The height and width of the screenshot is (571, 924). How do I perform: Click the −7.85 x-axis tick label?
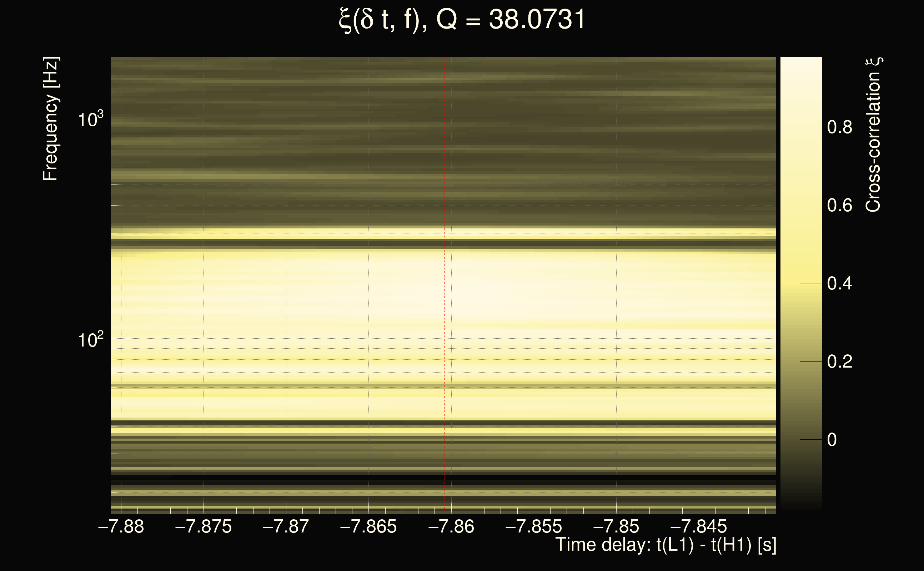(x=616, y=526)
